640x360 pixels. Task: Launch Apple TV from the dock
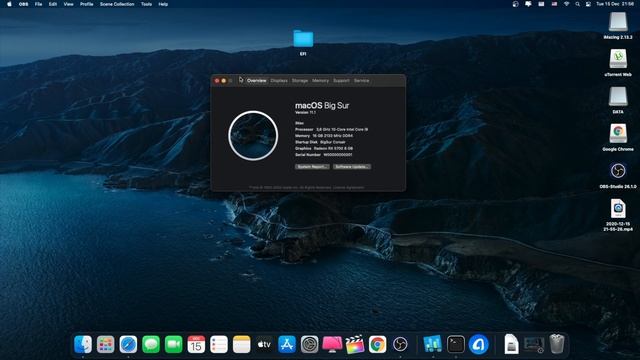(264, 344)
